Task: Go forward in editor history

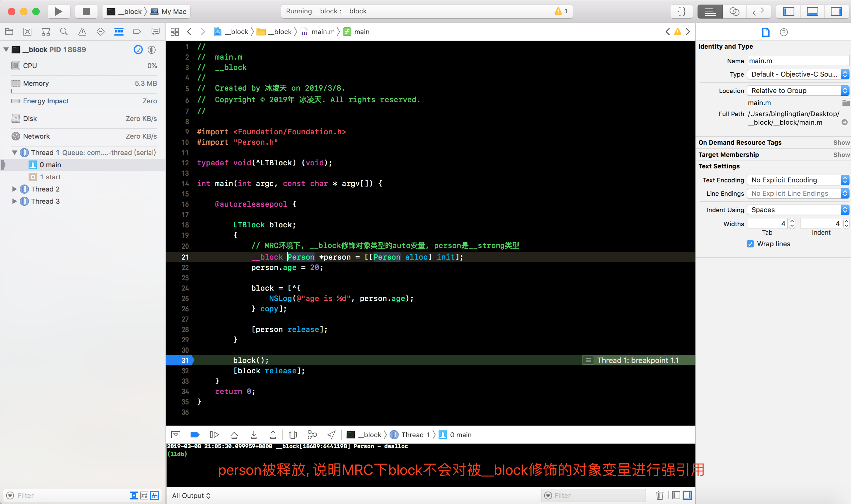Action: [203, 32]
